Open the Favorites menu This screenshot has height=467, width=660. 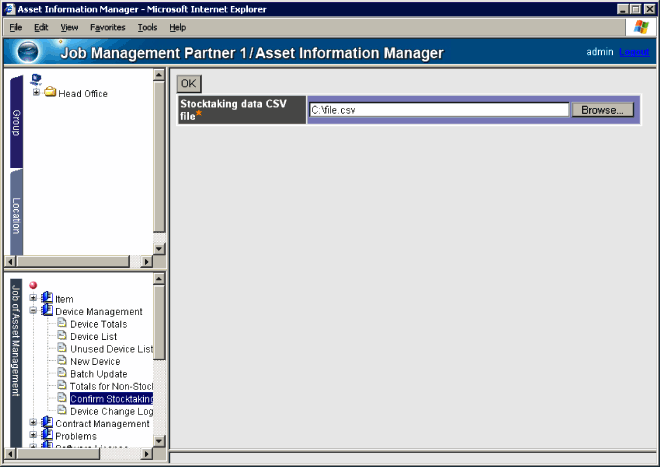108,27
